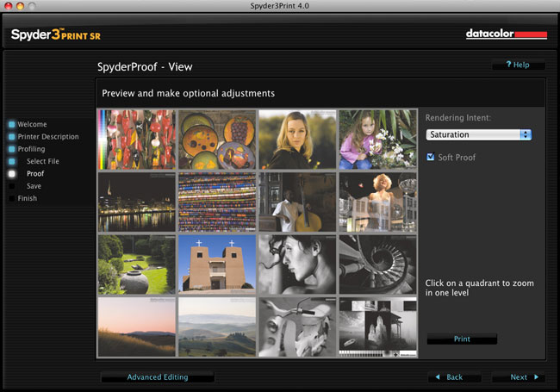Go to the Select File step
The width and height of the screenshot is (560, 392).
43,161
